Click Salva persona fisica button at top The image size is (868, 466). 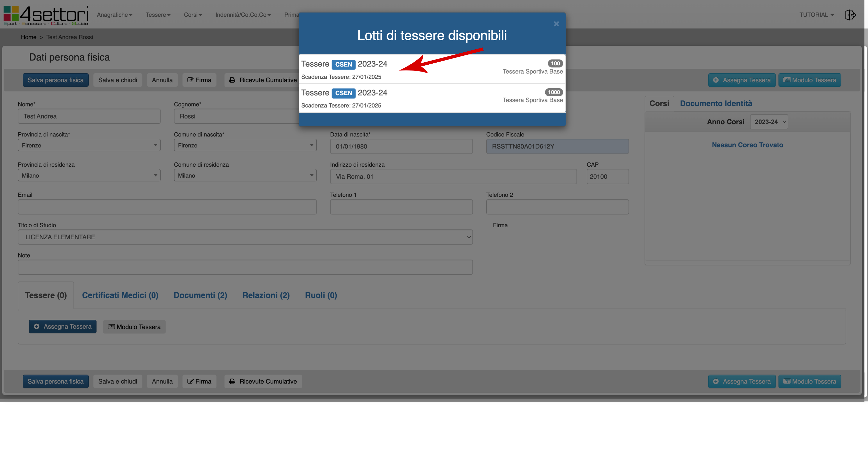pos(56,80)
